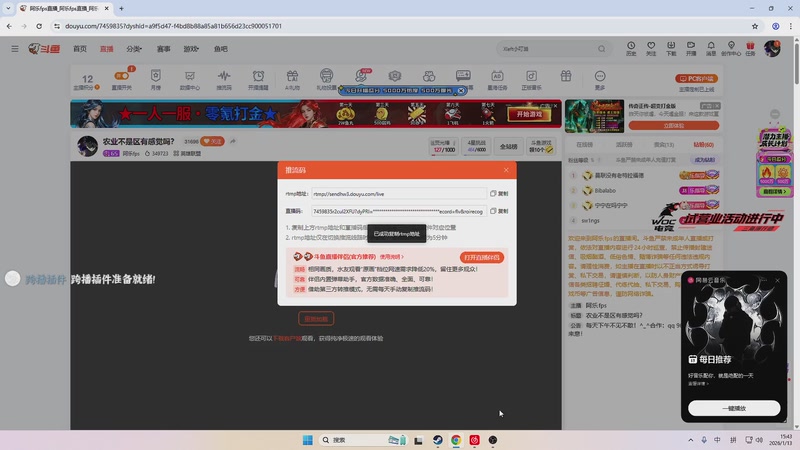Click the 开始游戏 button on the banner ad

pyautogui.click(x=529, y=114)
